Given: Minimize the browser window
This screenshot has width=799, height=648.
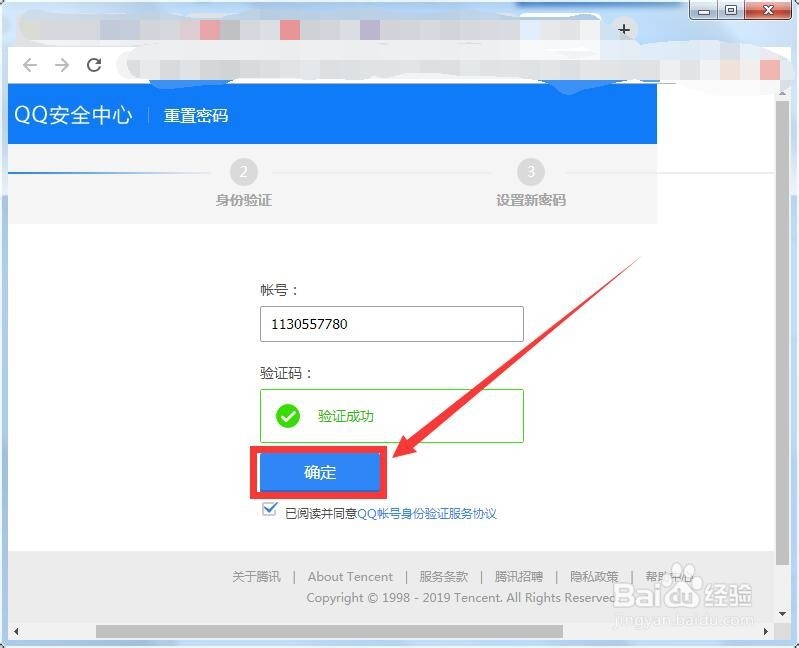Looking at the screenshot, I should coord(704,10).
